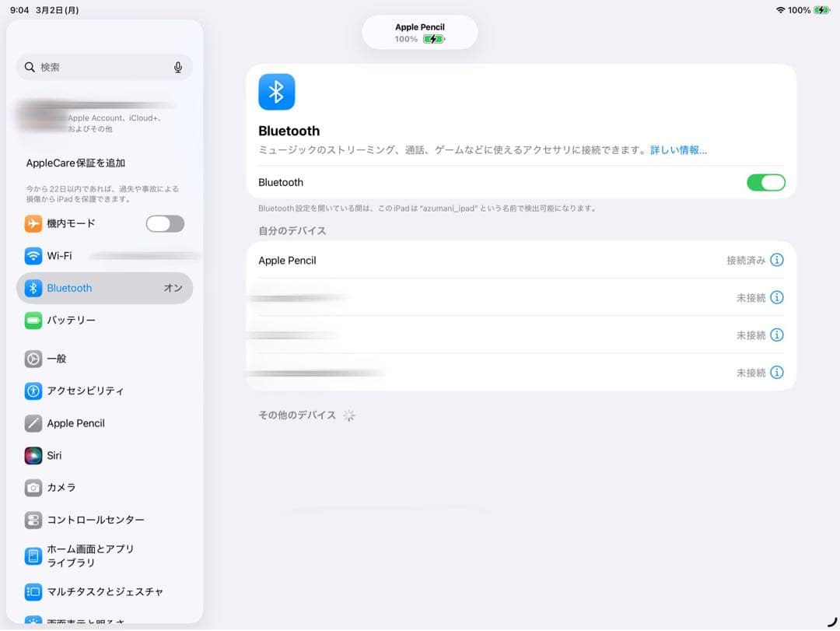The height and width of the screenshot is (631, 840).
Task: Tap the Multitasking and Gestures icon
Action: [x=33, y=592]
